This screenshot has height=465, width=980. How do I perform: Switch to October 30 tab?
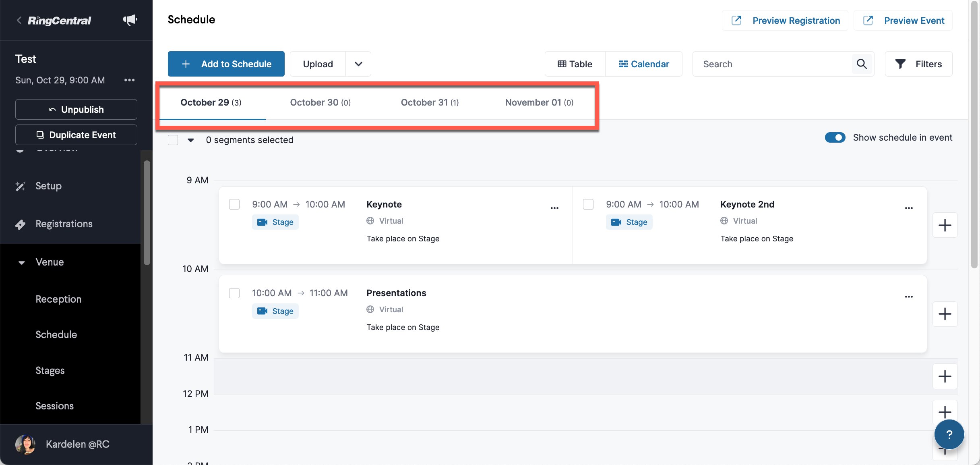click(x=320, y=102)
